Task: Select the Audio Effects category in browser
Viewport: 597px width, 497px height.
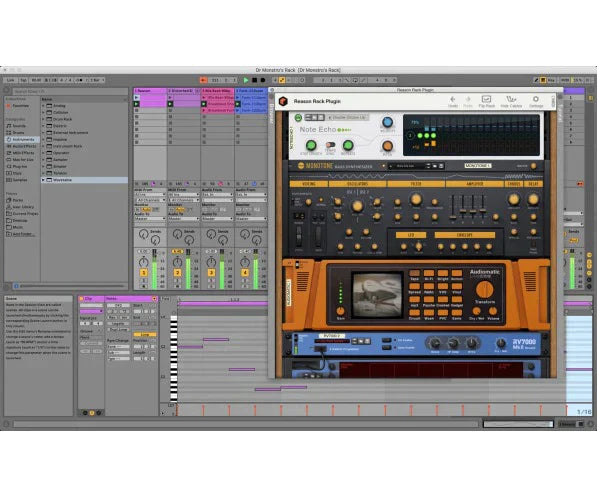Action: pos(21,146)
